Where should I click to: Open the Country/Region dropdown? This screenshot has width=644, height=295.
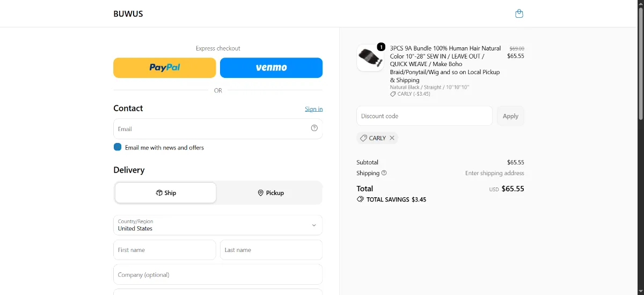tap(218, 225)
